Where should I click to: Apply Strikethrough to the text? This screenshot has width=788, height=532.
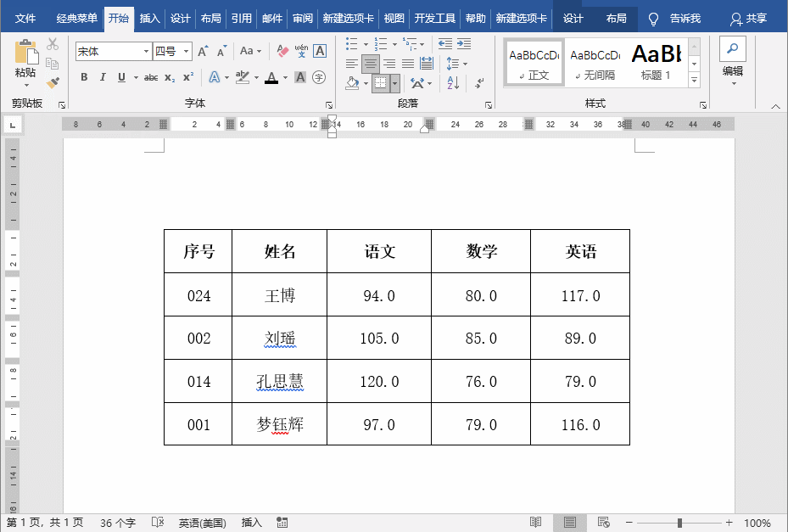[x=153, y=77]
